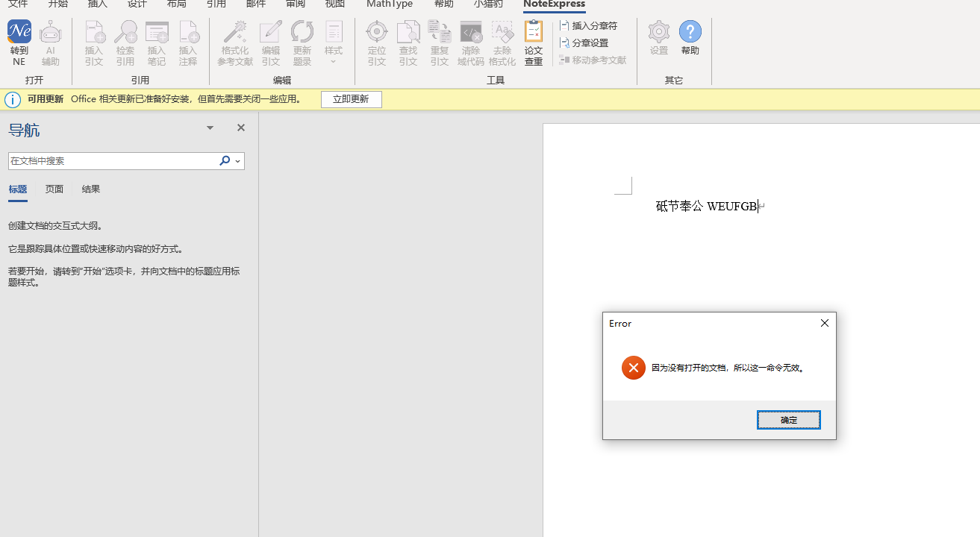The height and width of the screenshot is (537, 980).
Task: Open the navigation pane options dropdown arrow
Action: pos(210,128)
